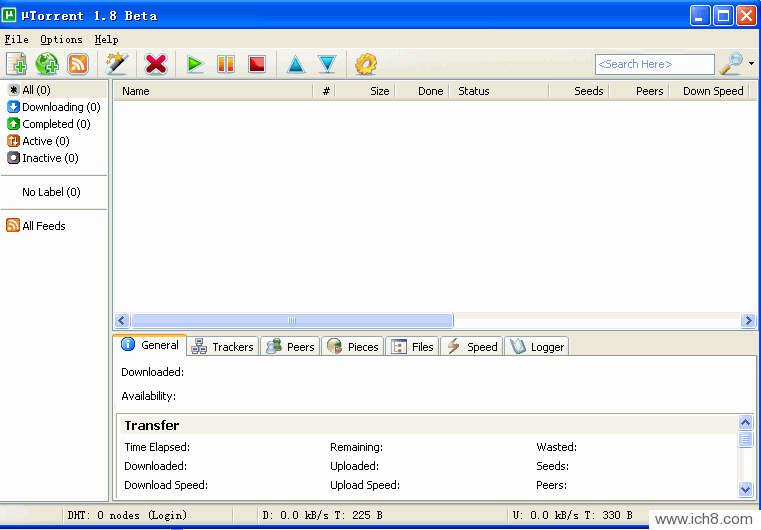761x530 pixels.
Task: Open the Options menu
Action: coord(61,39)
